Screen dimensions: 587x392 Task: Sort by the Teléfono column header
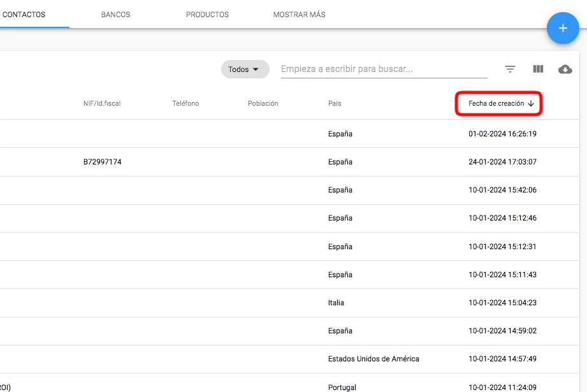(185, 103)
